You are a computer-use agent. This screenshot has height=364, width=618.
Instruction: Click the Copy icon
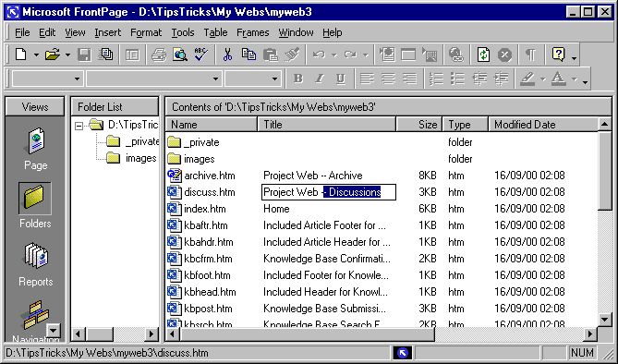248,55
